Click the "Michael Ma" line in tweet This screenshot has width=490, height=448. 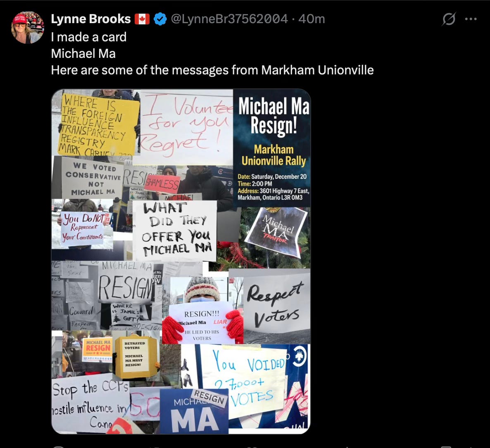(83, 53)
